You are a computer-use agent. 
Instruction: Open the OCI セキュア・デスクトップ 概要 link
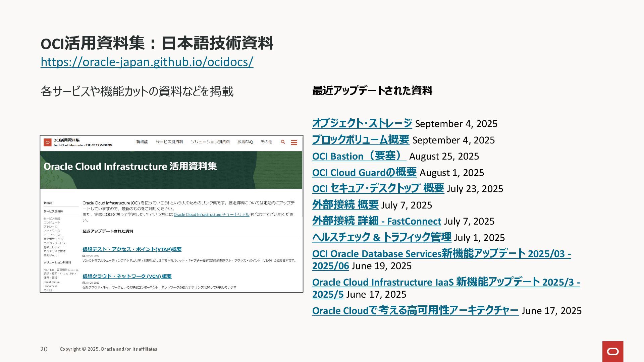(378, 188)
